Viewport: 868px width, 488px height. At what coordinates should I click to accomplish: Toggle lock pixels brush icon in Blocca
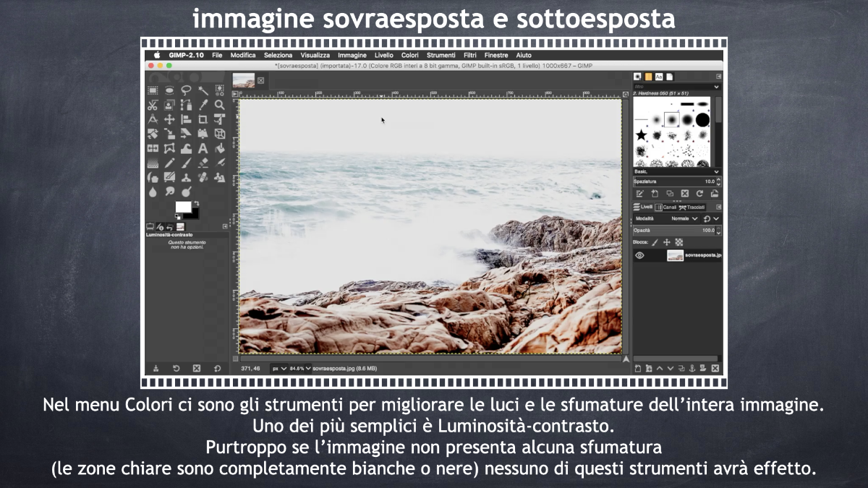pyautogui.click(x=655, y=242)
